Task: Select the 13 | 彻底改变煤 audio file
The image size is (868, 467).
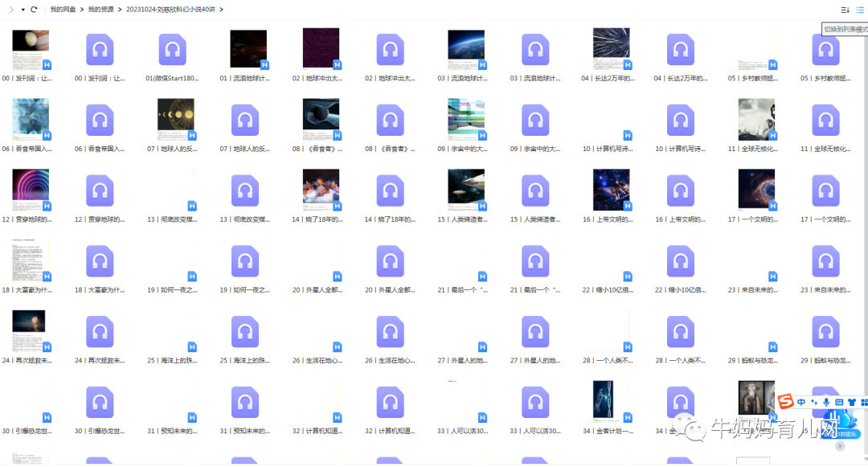Action: tap(245, 190)
